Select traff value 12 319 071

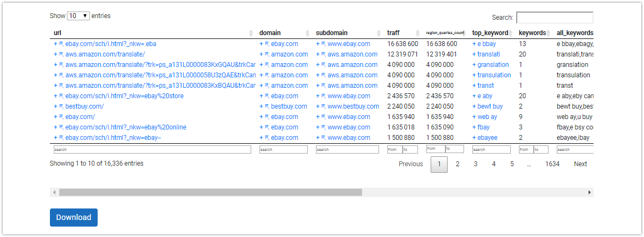(x=403, y=54)
